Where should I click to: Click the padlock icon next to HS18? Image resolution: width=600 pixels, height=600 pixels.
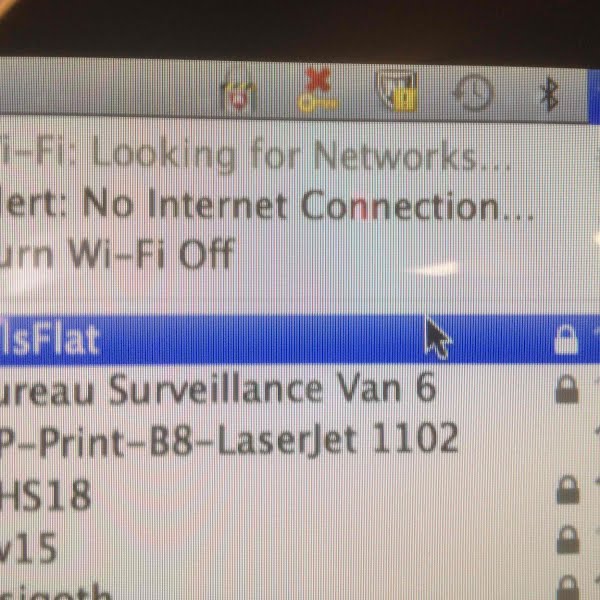[x=567, y=489]
